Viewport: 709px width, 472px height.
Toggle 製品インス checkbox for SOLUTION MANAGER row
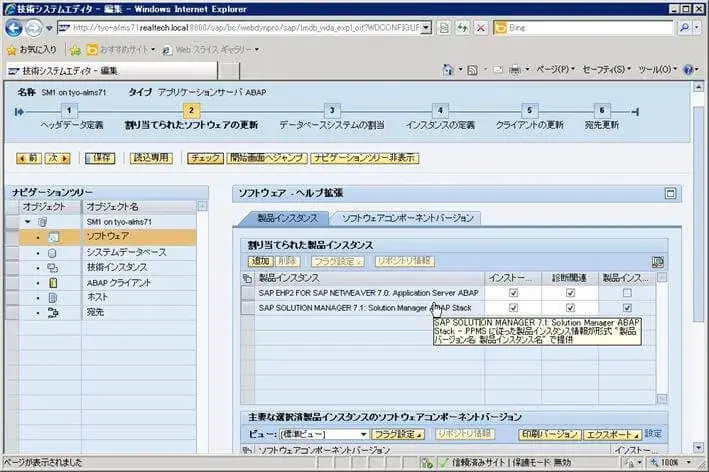[x=627, y=308]
